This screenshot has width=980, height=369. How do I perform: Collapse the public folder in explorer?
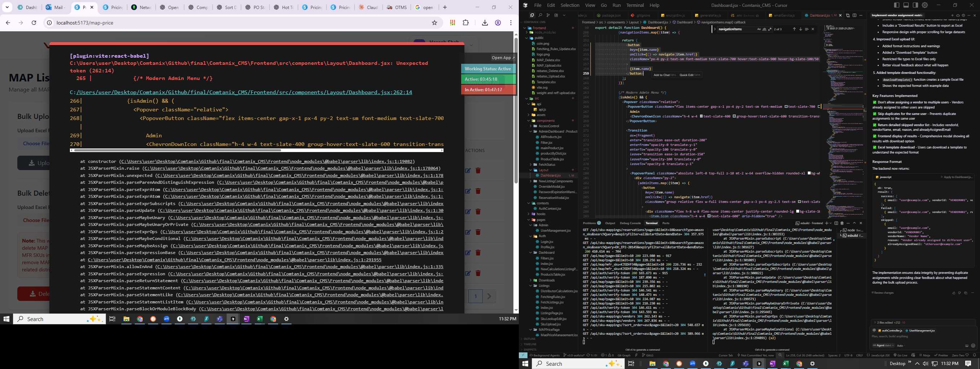coord(527,38)
